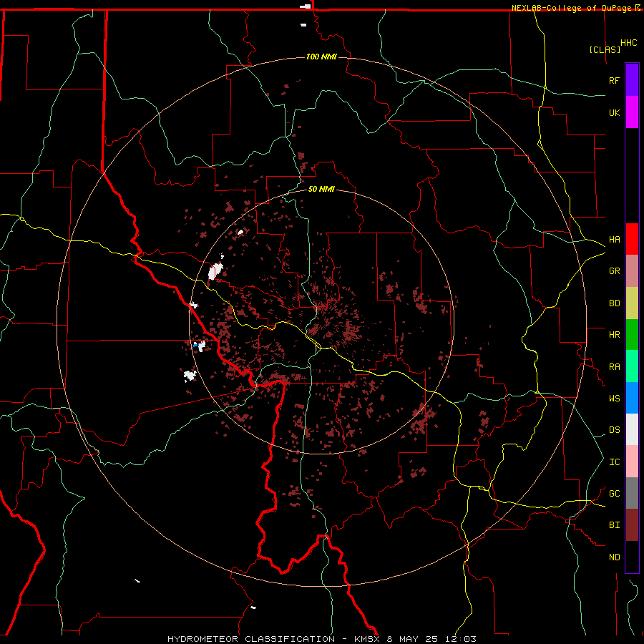644x644 pixels.
Task: Select the BD yellow legend block
Action: tap(632, 303)
